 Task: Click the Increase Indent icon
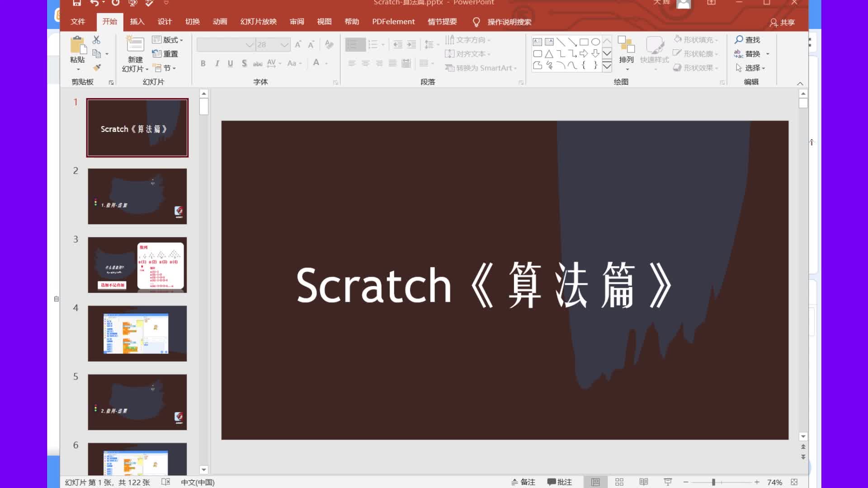411,44
